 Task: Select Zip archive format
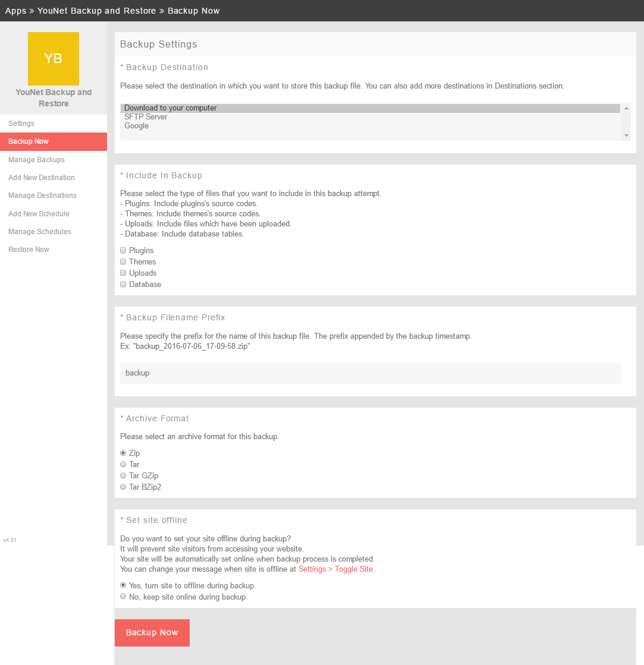pos(123,453)
